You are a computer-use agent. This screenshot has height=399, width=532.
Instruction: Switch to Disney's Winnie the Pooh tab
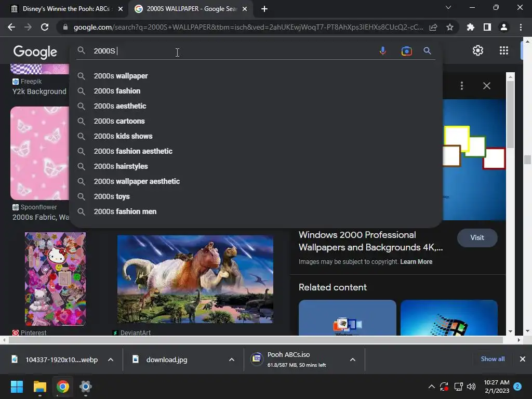click(x=66, y=9)
